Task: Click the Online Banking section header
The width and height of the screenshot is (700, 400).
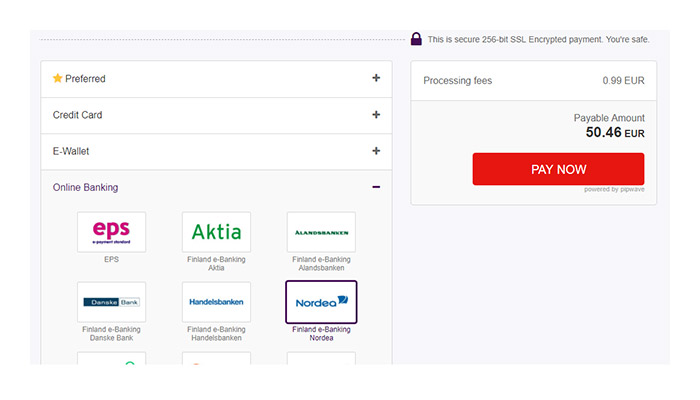Action: coord(217,188)
